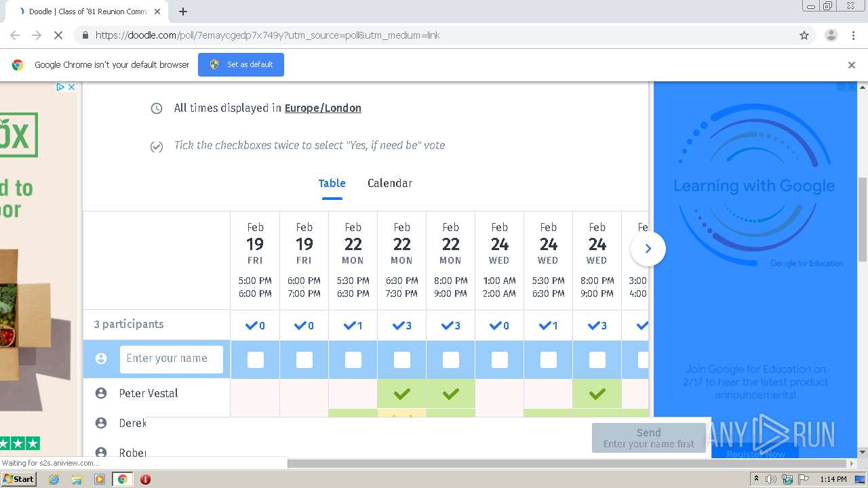Click the vote count for Feb 22 5:30 PM
The image size is (868, 488).
pyautogui.click(x=353, y=326)
